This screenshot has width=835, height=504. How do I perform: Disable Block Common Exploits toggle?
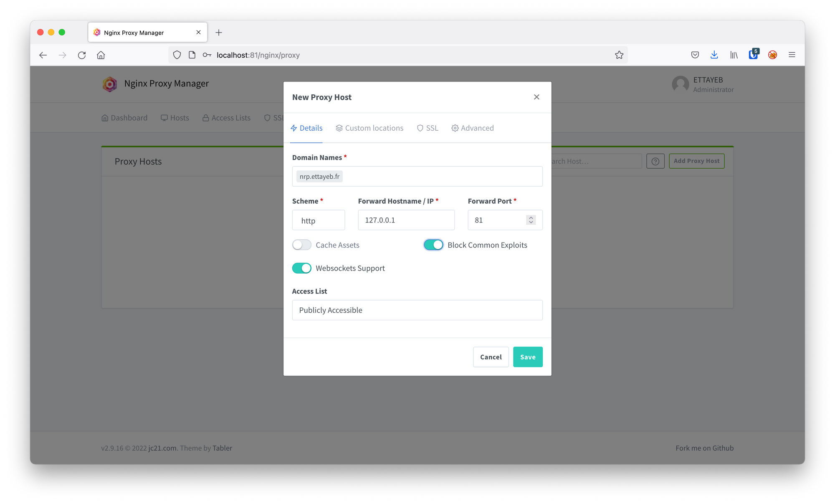click(x=433, y=245)
